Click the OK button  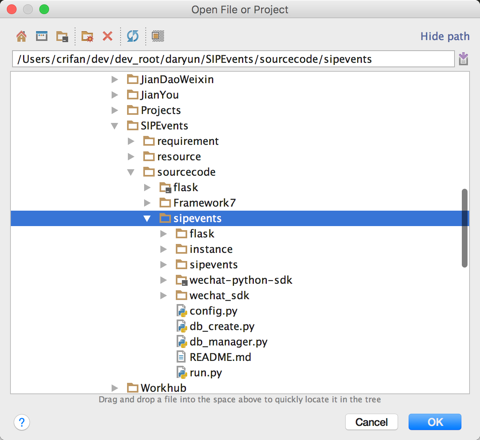(x=435, y=422)
